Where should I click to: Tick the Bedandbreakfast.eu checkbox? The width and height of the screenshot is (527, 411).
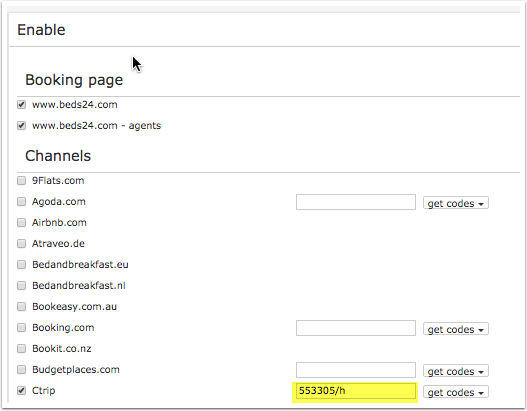22,265
